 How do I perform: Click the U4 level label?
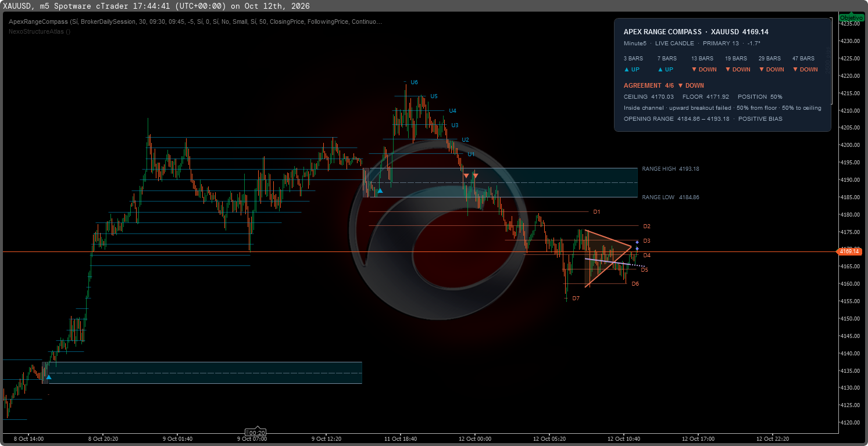coord(452,111)
